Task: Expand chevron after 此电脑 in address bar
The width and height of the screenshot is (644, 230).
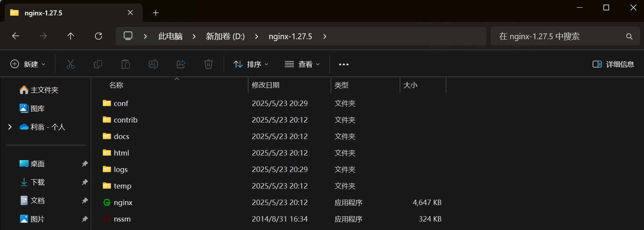Action: (x=194, y=36)
